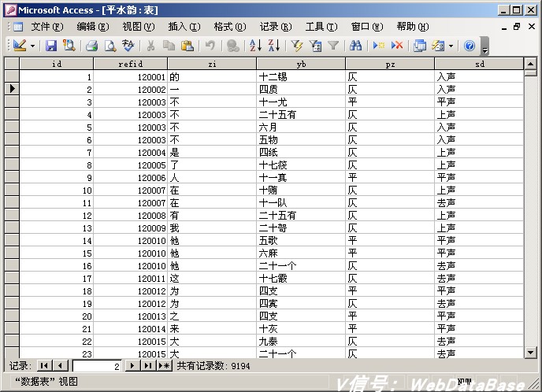Select the id column header
The width and height of the screenshot is (542, 392).
coord(57,64)
